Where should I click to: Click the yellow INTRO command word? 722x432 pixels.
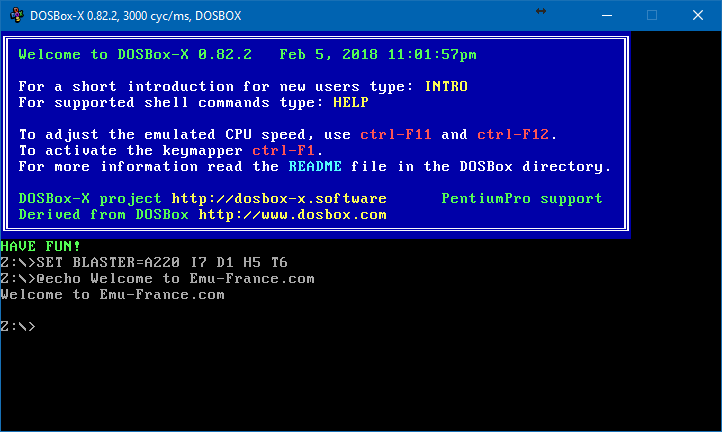446,87
